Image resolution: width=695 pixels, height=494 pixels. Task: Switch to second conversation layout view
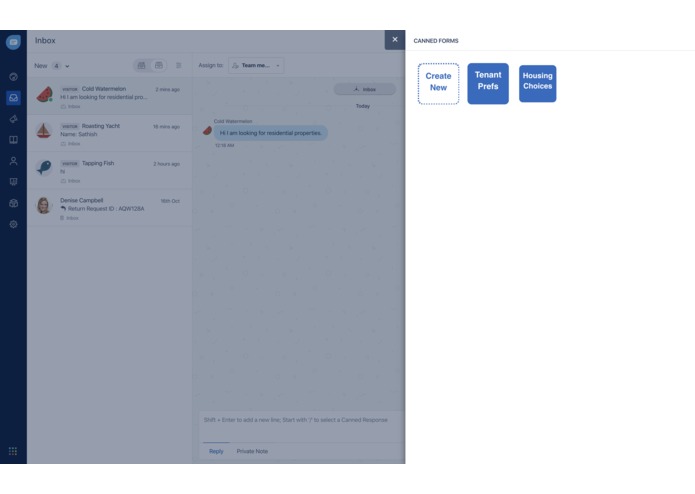[x=159, y=66]
